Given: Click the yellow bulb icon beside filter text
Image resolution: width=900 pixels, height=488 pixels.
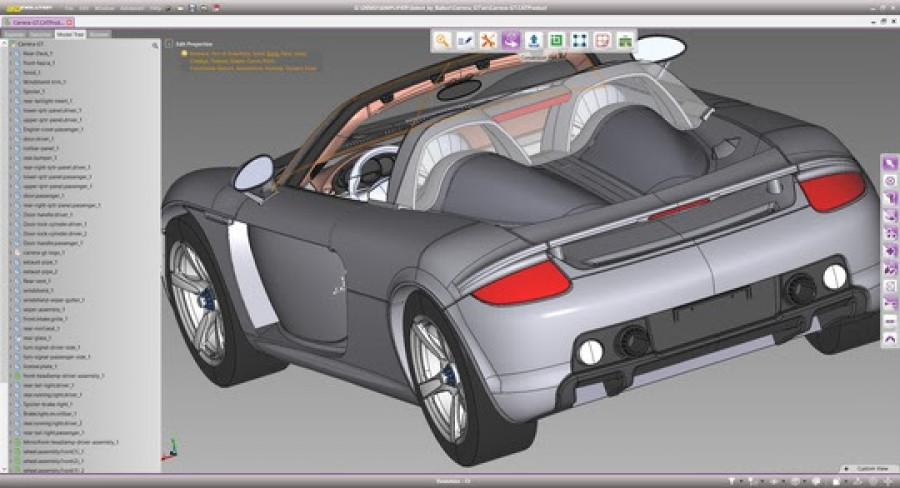Looking at the screenshot, I should click(x=184, y=53).
